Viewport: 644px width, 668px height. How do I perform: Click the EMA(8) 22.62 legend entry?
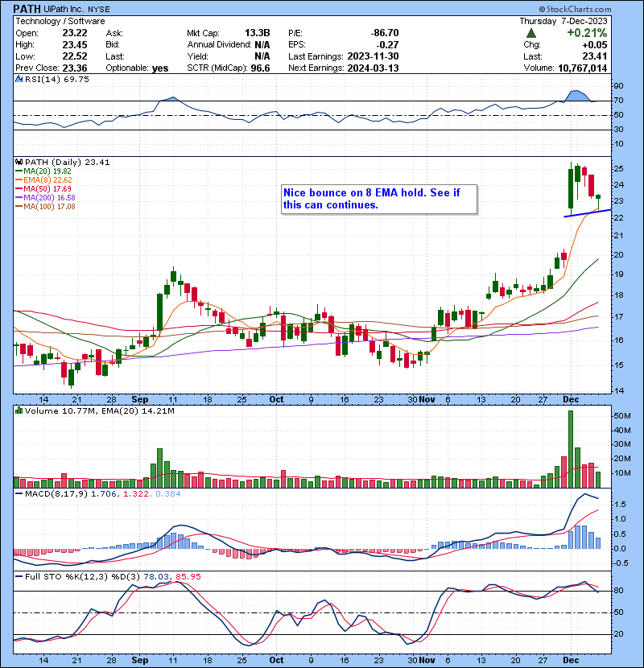[x=43, y=180]
